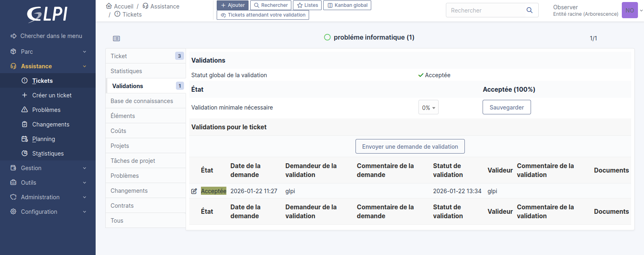
Task: Open the Éléments tab
Action: pyautogui.click(x=146, y=116)
